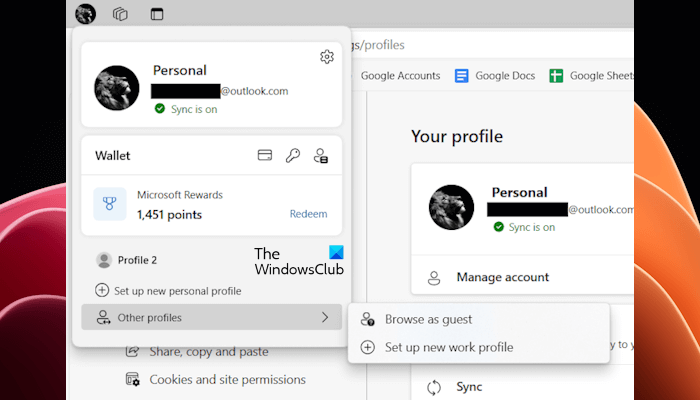Click the profile avatar in title bar
Image resolution: width=700 pixels, height=400 pixels.
click(85, 14)
